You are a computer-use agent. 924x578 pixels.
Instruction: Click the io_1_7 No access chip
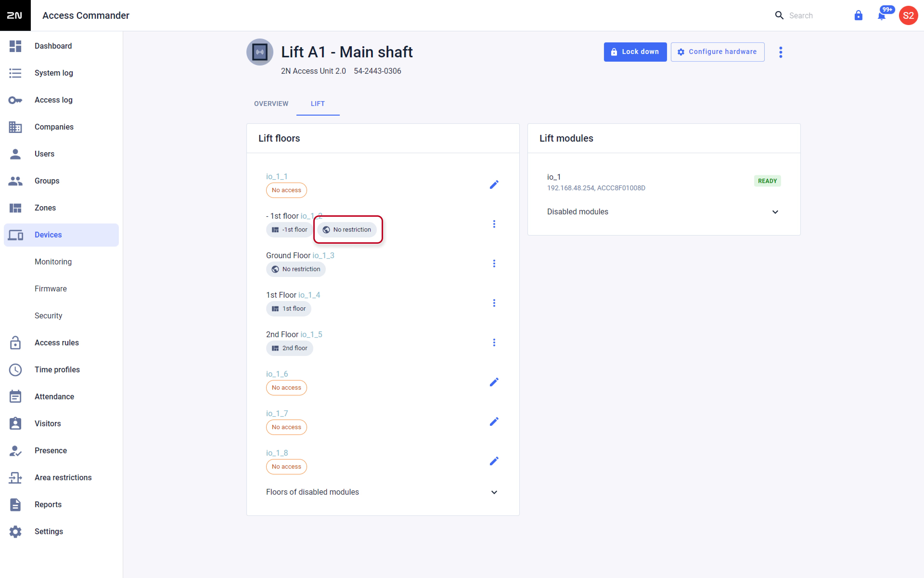[286, 427]
